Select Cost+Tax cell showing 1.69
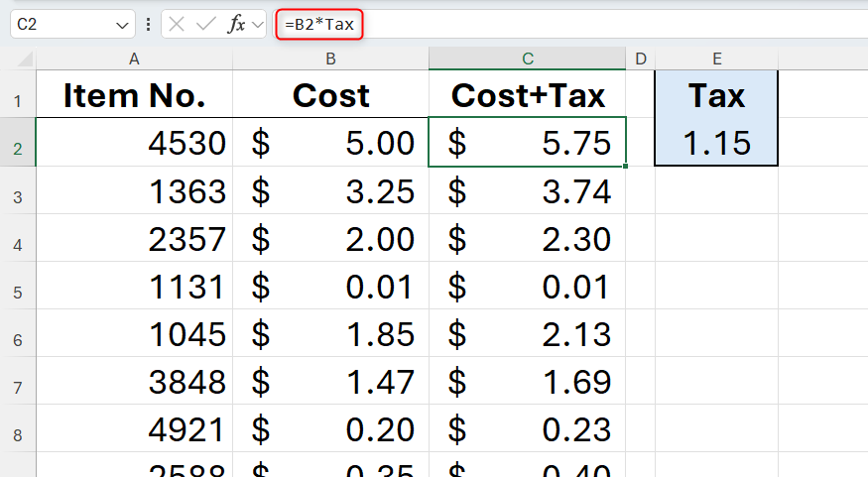Image resolution: width=868 pixels, height=477 pixels. (527, 381)
